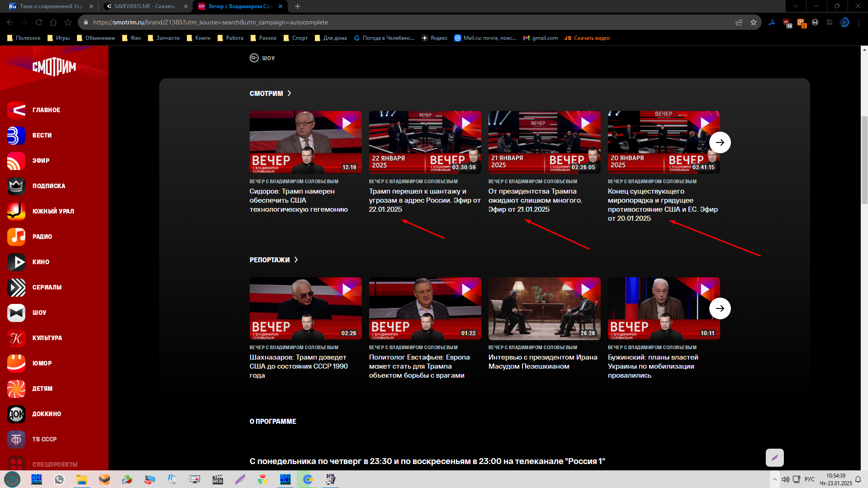
Task: Click the share page icon in address bar
Action: point(739,22)
